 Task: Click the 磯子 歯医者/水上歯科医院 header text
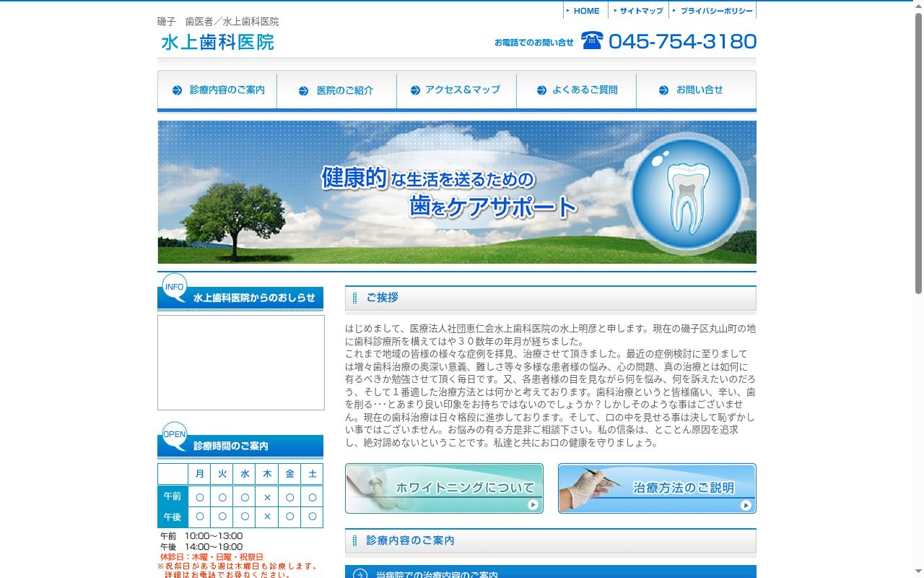tap(218, 22)
